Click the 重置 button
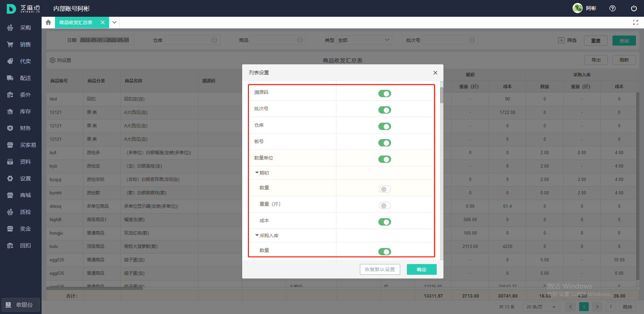644x314 pixels. 596,41
